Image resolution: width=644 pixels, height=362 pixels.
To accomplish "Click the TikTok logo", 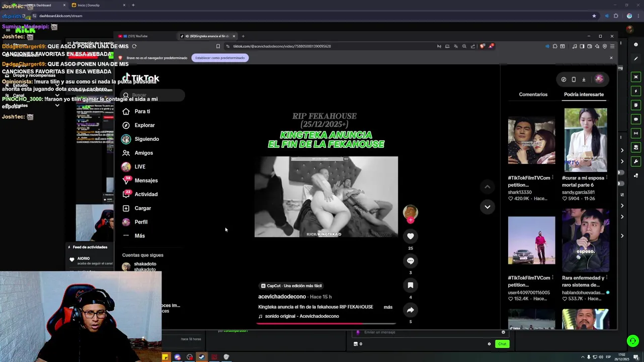I will [140, 78].
